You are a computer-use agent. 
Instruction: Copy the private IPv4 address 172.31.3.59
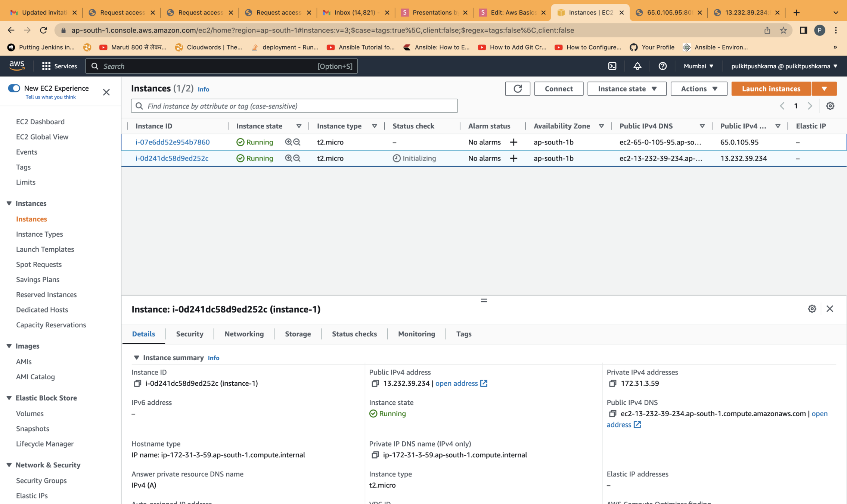coord(612,383)
